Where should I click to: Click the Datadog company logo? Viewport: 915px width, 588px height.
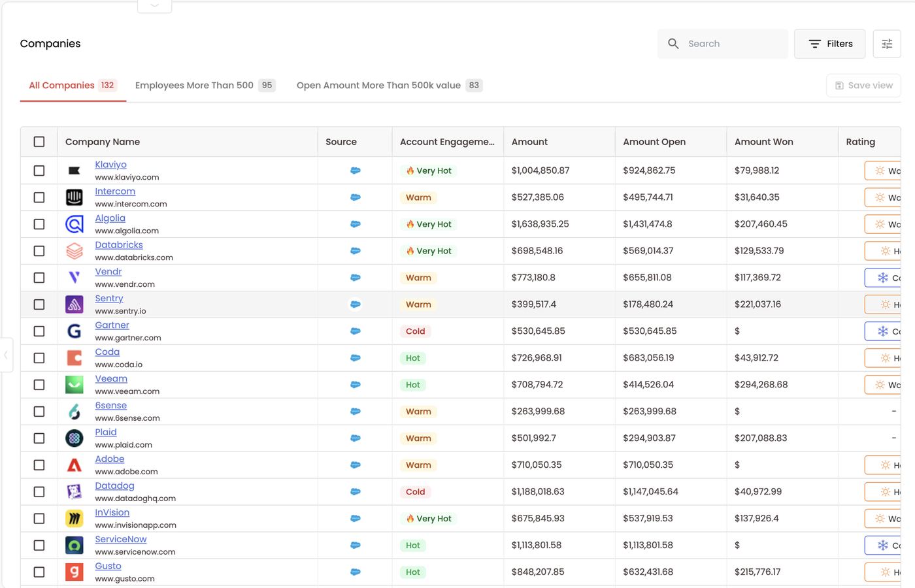point(75,492)
